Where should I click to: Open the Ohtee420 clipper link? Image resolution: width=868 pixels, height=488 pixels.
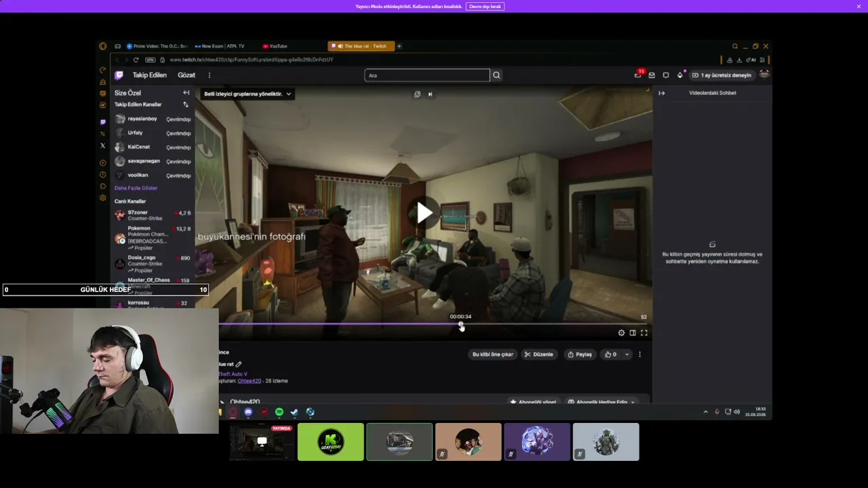(250, 381)
